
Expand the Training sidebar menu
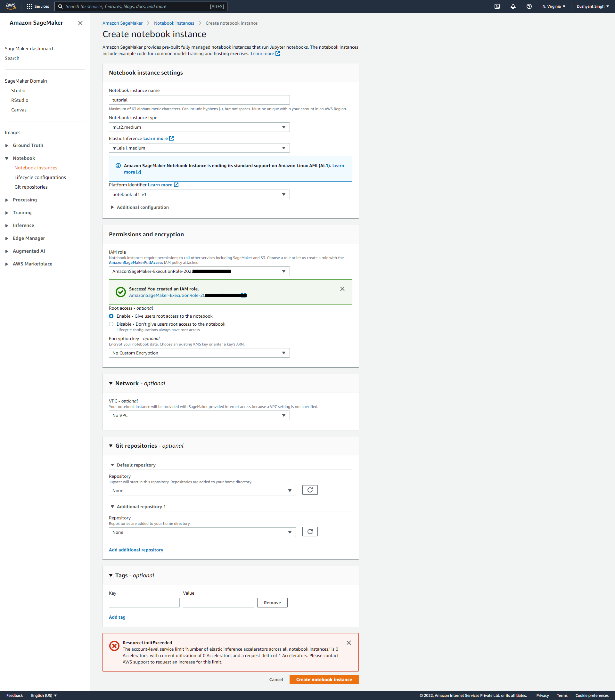coord(22,213)
